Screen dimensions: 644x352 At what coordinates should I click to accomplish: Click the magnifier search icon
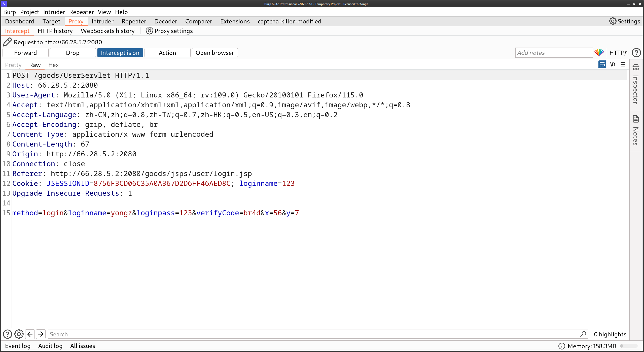[583, 334]
